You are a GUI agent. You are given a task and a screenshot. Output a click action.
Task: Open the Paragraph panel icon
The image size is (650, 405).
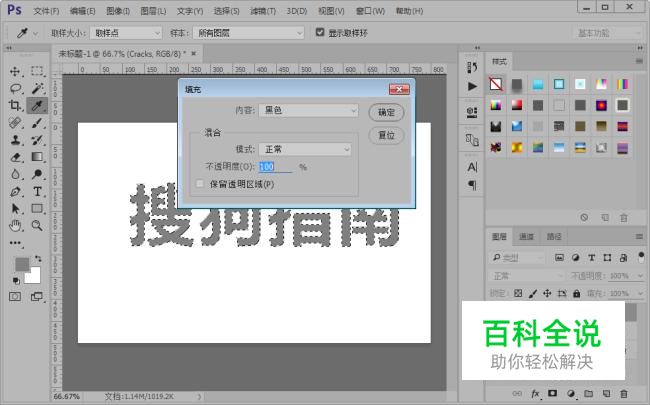472,185
